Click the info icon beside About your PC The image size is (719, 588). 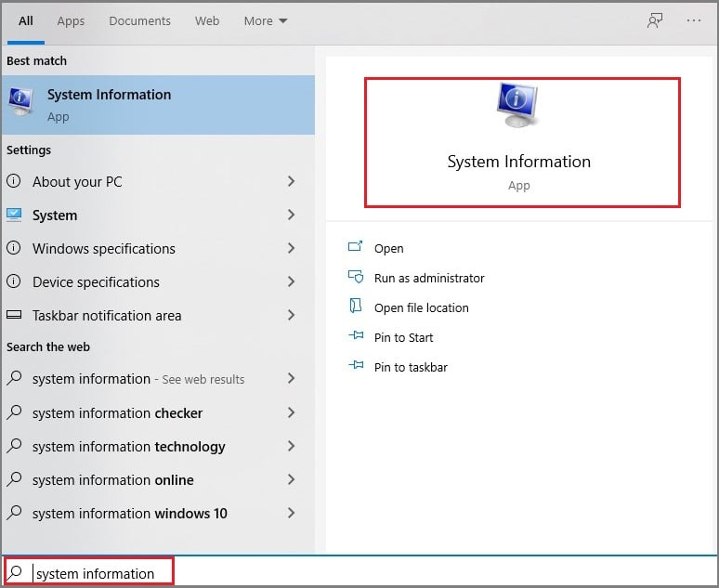[x=14, y=181]
